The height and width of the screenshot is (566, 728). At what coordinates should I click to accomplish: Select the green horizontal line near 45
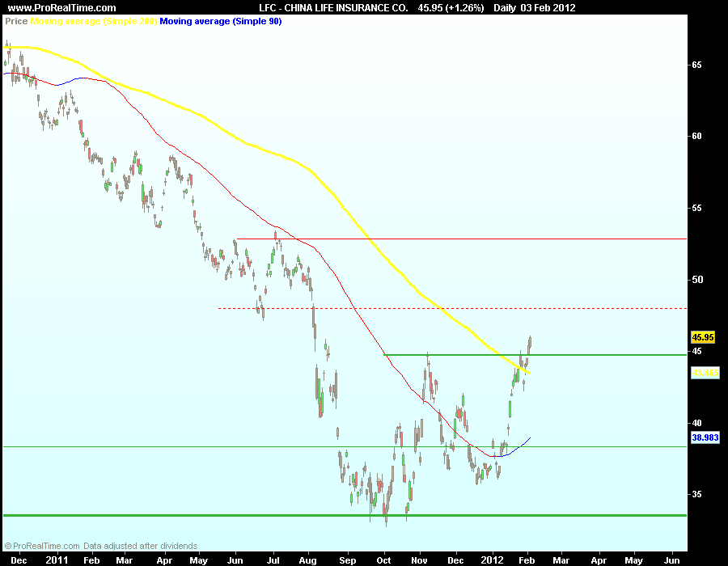535,355
